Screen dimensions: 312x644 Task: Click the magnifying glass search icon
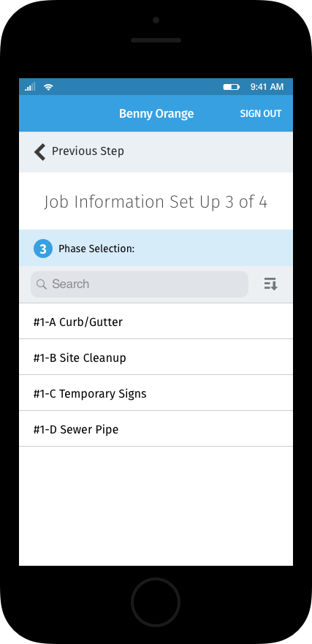[x=42, y=284]
